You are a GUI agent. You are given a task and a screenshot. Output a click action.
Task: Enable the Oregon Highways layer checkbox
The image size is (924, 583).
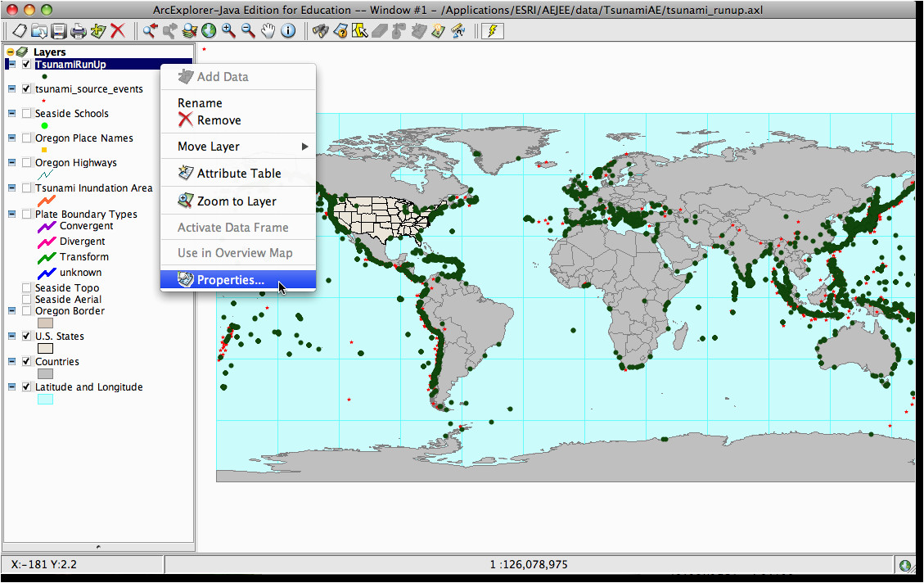26,163
